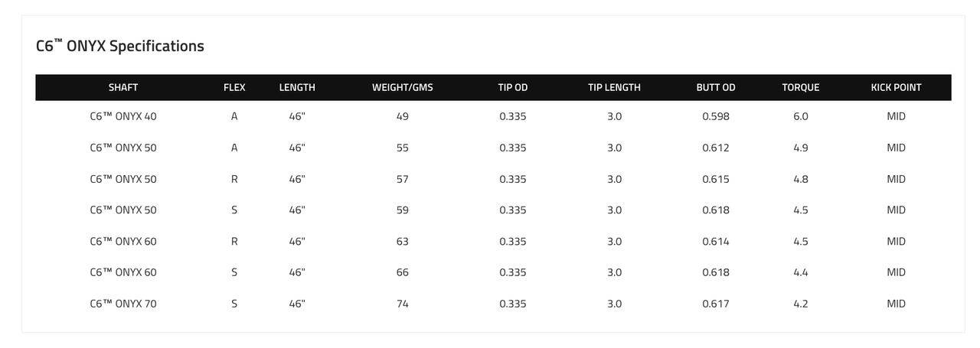Click the C6 ONYX Specifications title
Viewport: 980px width, 348px height.
(120, 46)
